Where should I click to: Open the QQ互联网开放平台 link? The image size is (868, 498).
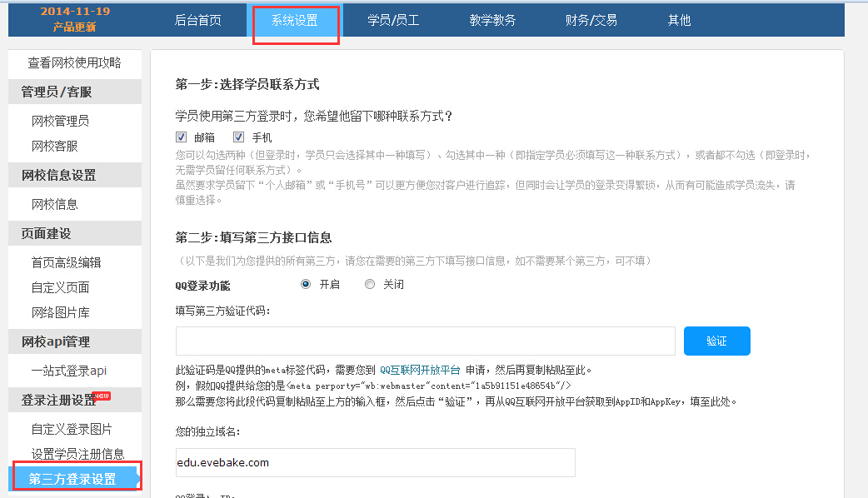click(420, 370)
